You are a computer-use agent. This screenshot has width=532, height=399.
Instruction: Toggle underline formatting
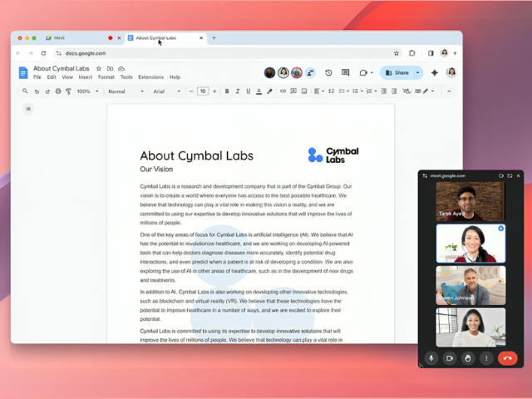(248, 91)
